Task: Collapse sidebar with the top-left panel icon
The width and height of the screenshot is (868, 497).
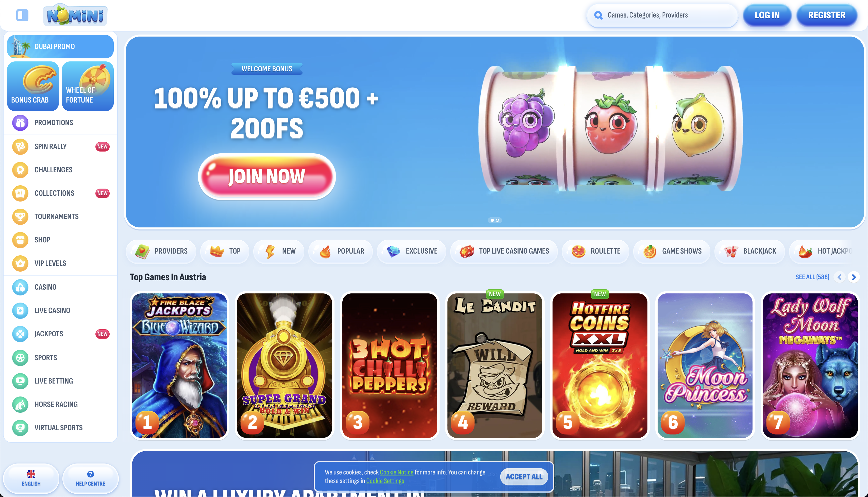Action: [x=22, y=15]
